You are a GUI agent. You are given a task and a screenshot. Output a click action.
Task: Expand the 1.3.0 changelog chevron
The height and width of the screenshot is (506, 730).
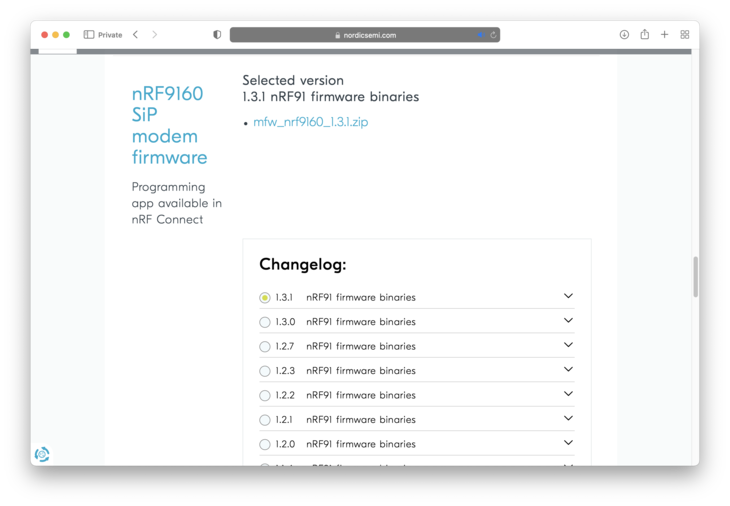click(568, 320)
